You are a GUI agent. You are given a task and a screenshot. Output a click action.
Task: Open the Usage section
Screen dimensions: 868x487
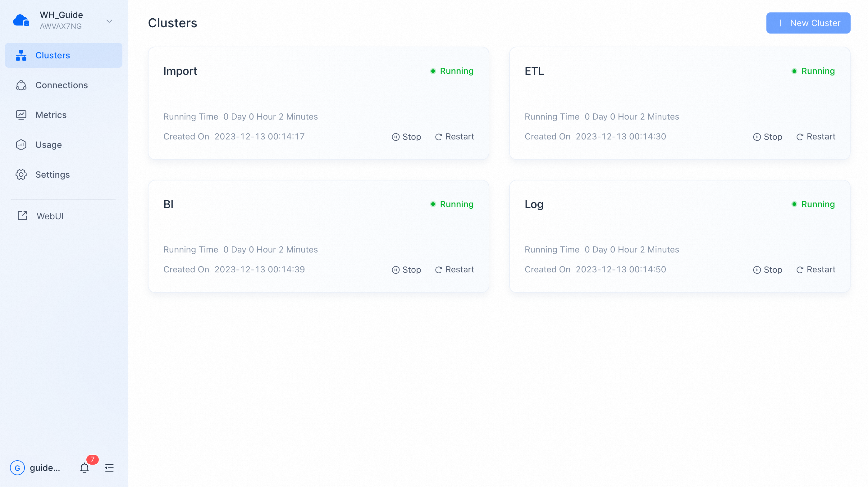(48, 145)
